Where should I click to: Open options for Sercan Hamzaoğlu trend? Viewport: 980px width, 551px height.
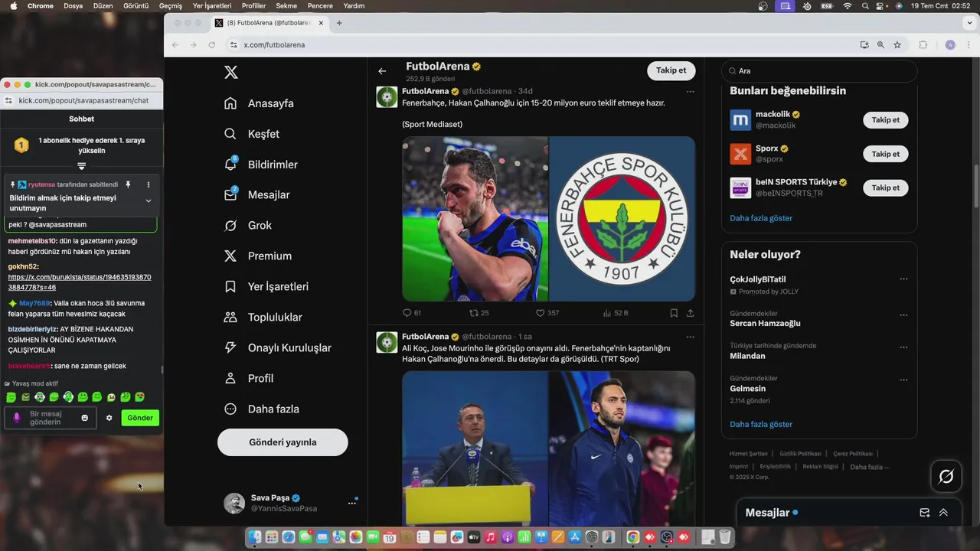point(903,315)
